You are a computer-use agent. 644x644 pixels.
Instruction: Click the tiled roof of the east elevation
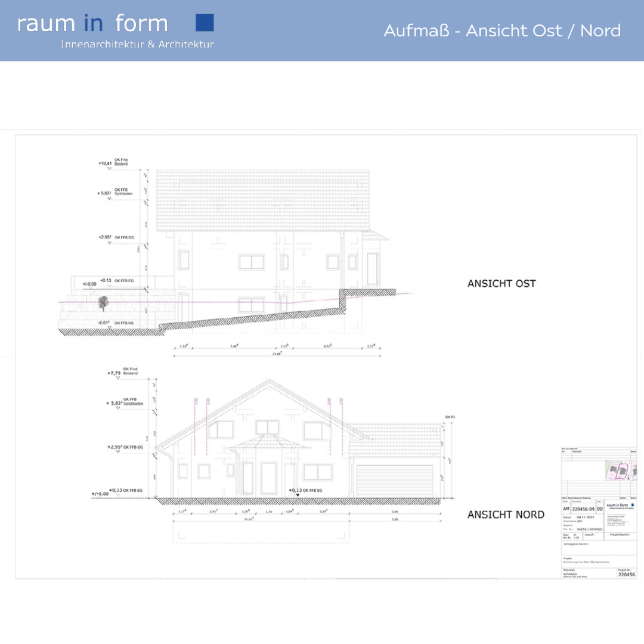262,201
